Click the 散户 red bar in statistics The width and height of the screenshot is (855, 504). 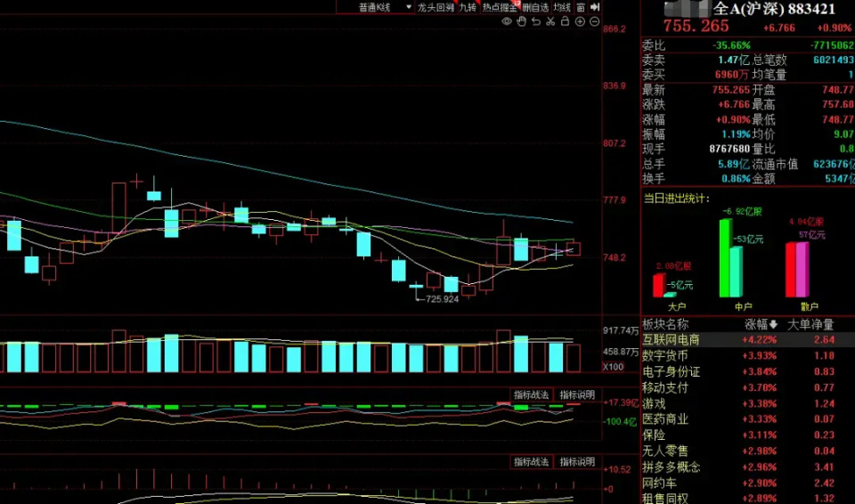(x=791, y=270)
